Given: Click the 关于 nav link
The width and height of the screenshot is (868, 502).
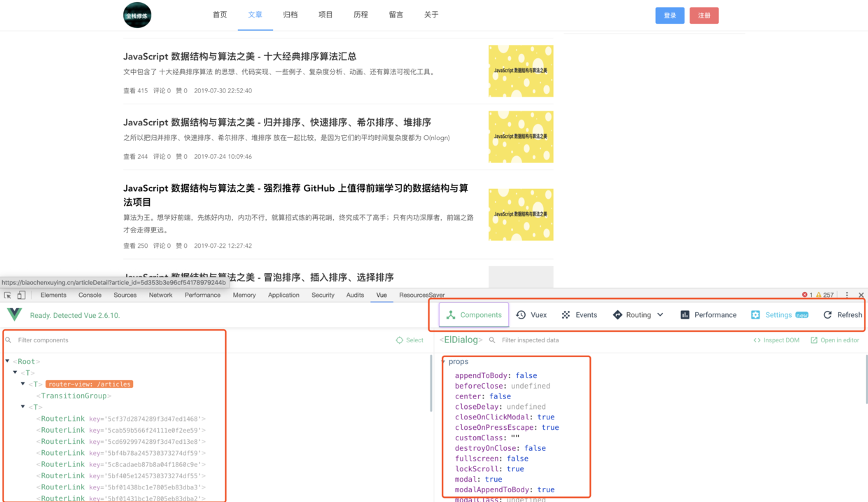Looking at the screenshot, I should coord(431,15).
